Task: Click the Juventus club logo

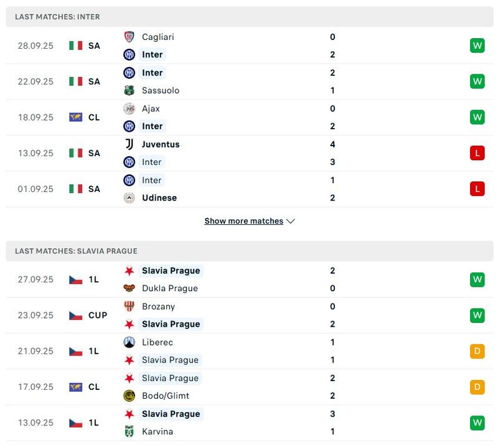Action: coord(129,144)
